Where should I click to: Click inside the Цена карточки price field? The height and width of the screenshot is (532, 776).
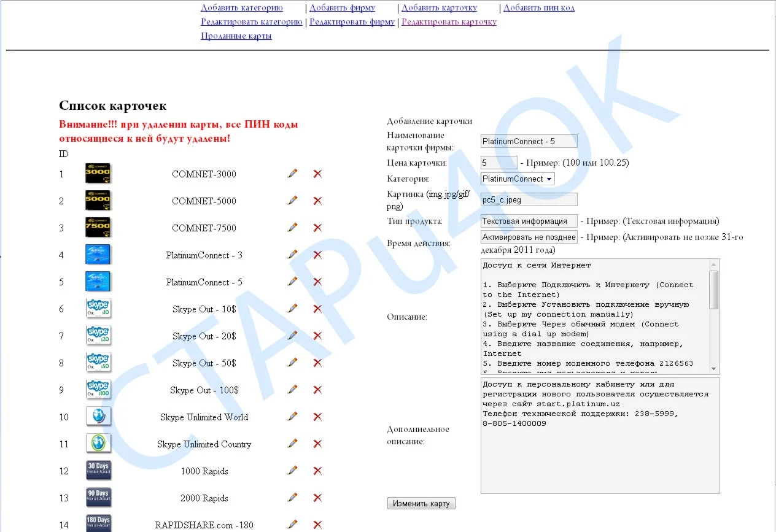coord(497,163)
